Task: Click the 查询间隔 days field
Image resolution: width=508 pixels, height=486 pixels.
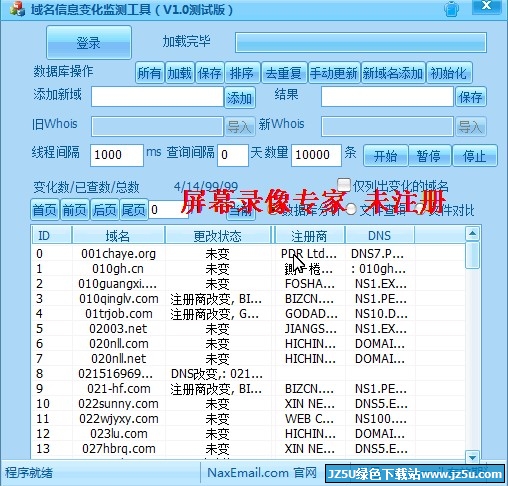Action: (x=233, y=155)
